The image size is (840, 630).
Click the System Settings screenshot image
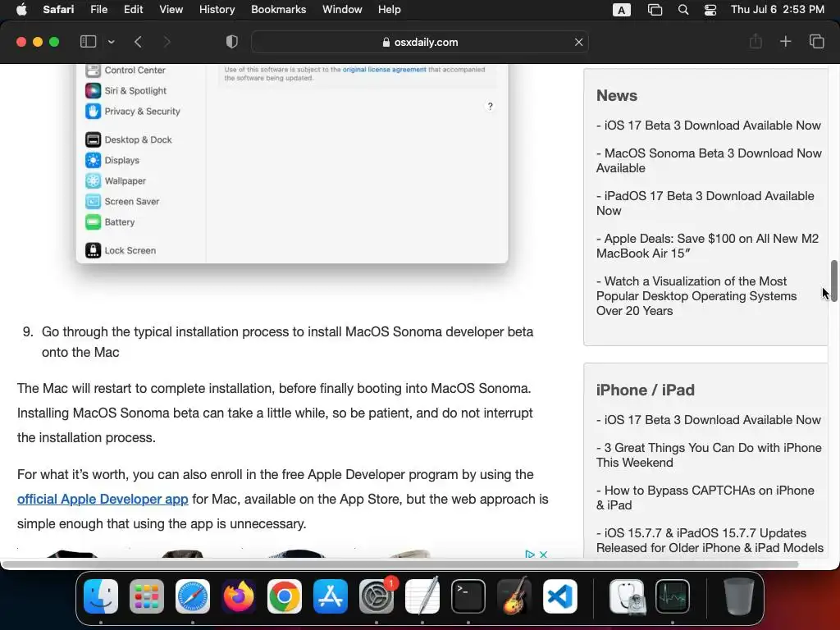coord(292,163)
